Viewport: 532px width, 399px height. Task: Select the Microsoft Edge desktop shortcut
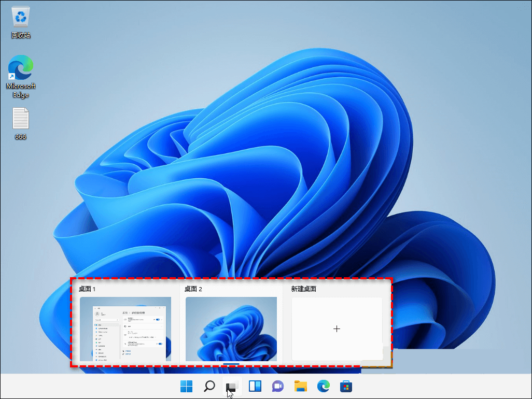pos(21,68)
